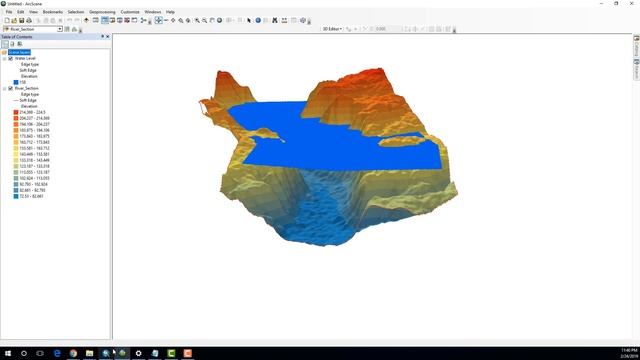
Task: Click the List By Visibility icon
Action: (20, 44)
